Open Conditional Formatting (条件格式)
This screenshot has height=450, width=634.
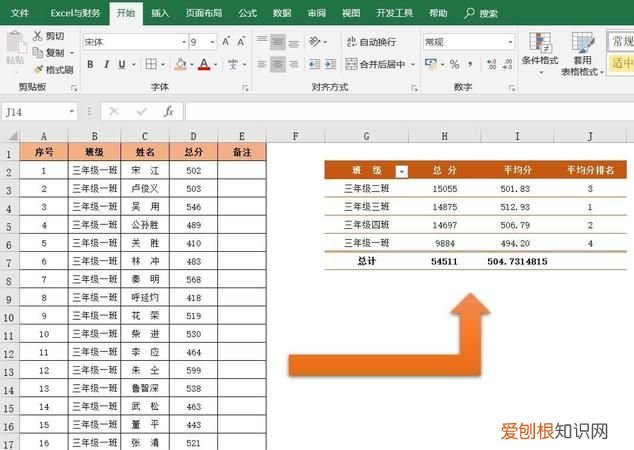click(x=540, y=54)
